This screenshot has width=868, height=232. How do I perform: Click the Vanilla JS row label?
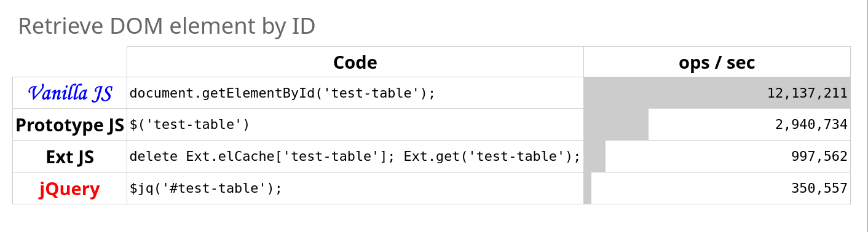click(x=70, y=93)
